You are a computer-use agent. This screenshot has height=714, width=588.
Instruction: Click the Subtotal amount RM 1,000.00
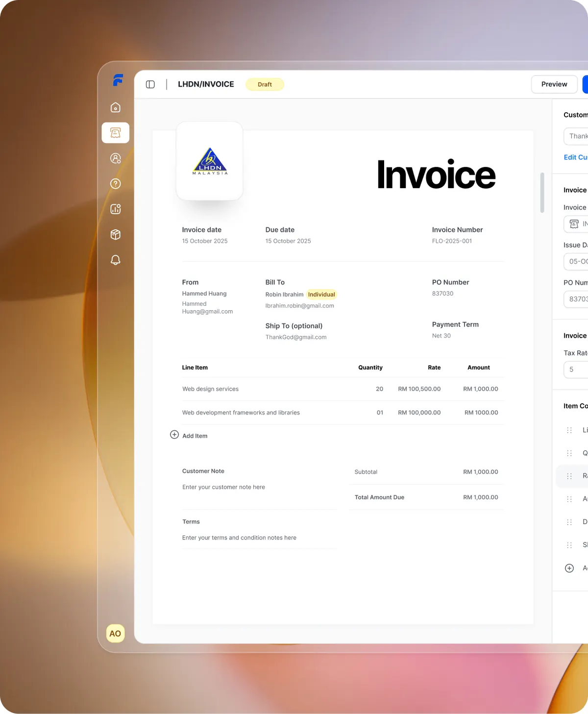click(481, 472)
